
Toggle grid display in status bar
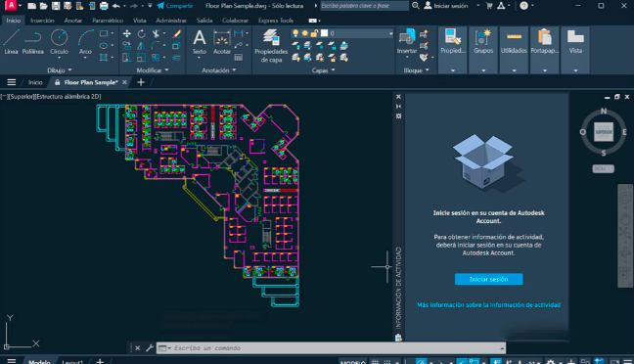376,362
